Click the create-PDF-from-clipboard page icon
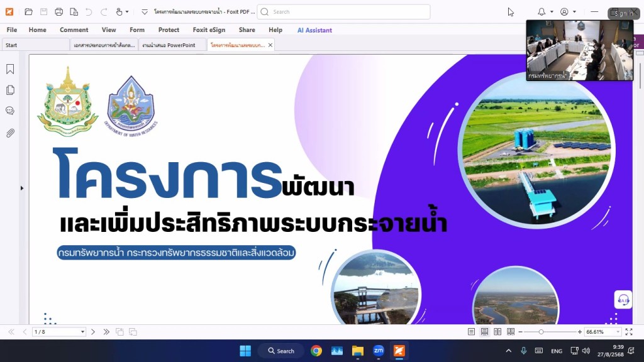 click(x=74, y=12)
